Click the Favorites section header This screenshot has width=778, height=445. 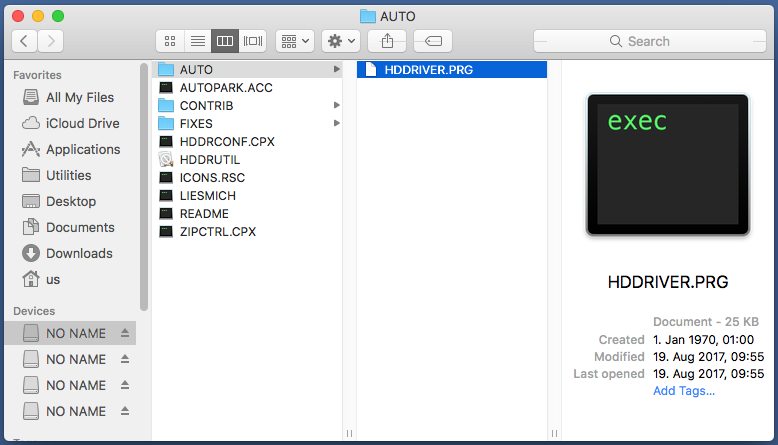click(37, 75)
